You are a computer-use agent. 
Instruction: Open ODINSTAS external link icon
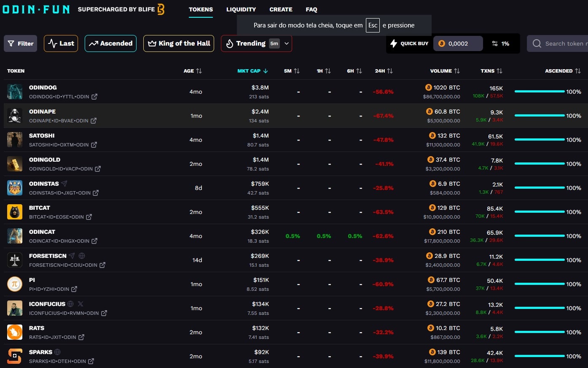(96, 193)
